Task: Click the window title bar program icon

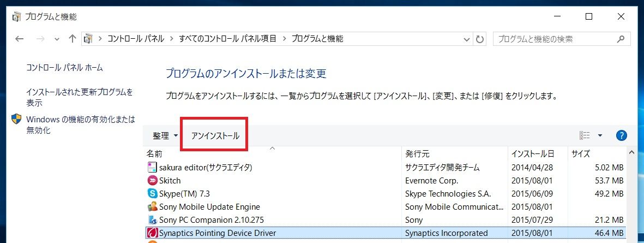Action: point(16,17)
